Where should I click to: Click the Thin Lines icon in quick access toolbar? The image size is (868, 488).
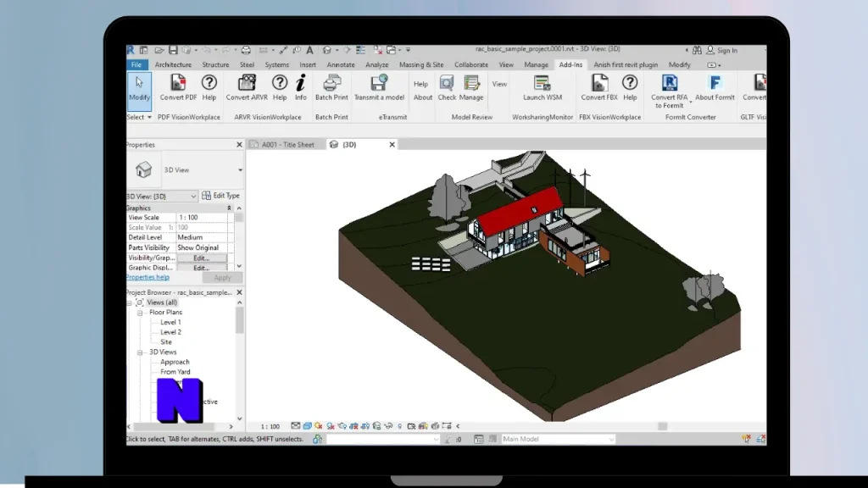coord(360,50)
